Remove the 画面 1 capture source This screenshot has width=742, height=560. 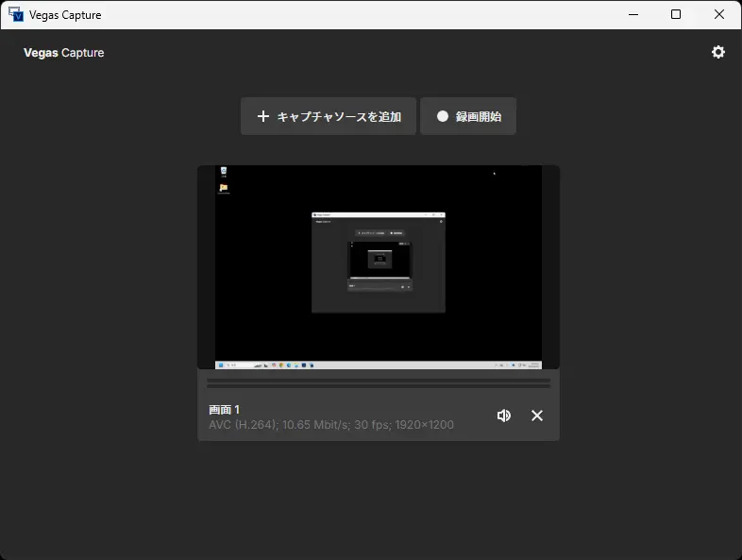pos(537,416)
